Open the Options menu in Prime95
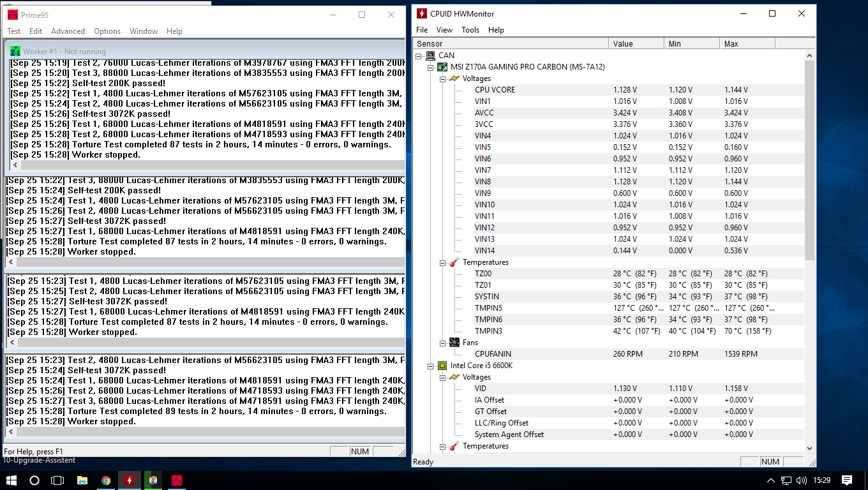 [107, 31]
